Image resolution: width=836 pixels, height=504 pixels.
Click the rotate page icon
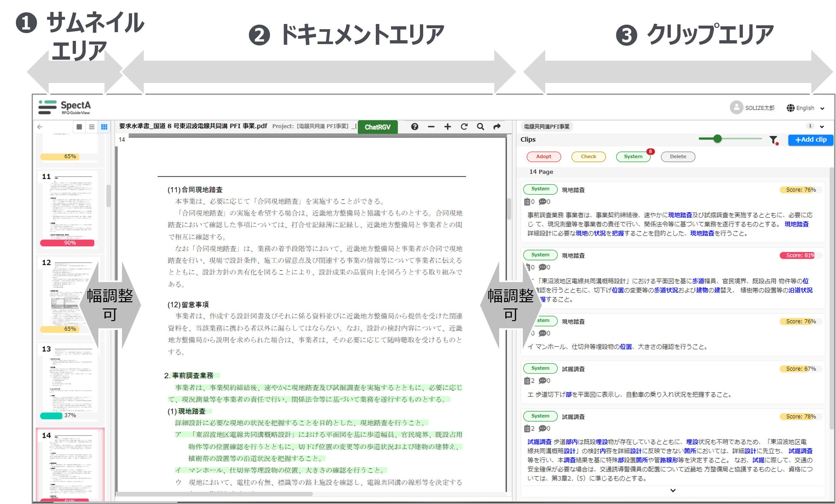(464, 126)
